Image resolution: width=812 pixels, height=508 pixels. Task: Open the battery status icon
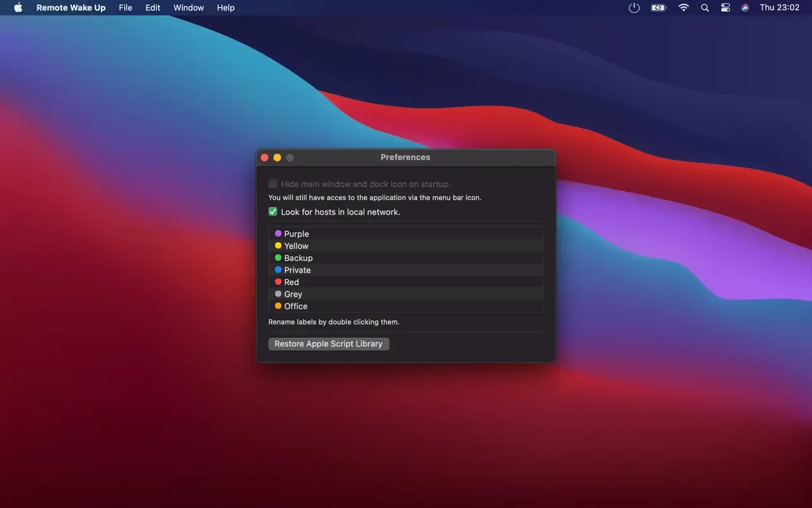(659, 8)
